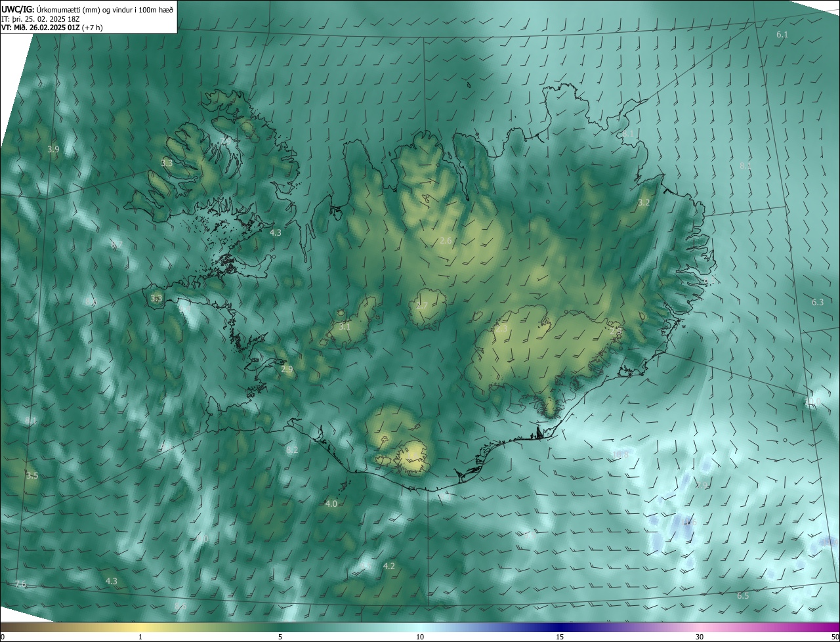Click the '6.5' value on the map

point(743,596)
